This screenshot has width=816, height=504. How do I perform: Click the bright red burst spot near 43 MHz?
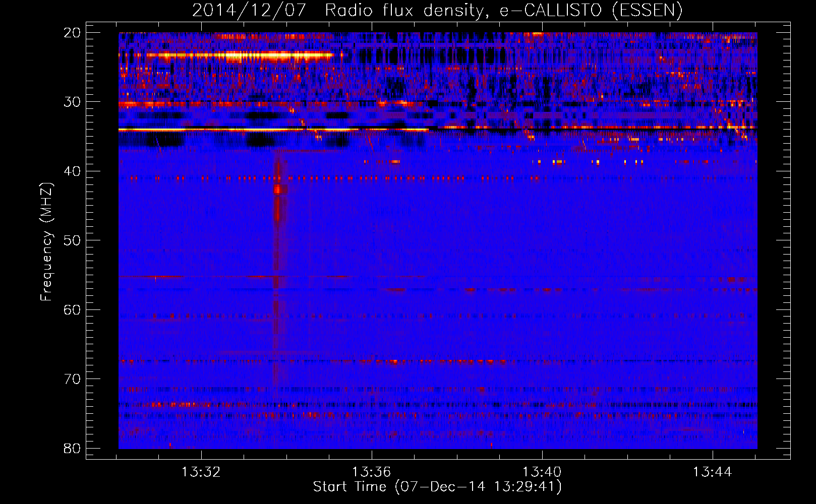pyautogui.click(x=277, y=189)
